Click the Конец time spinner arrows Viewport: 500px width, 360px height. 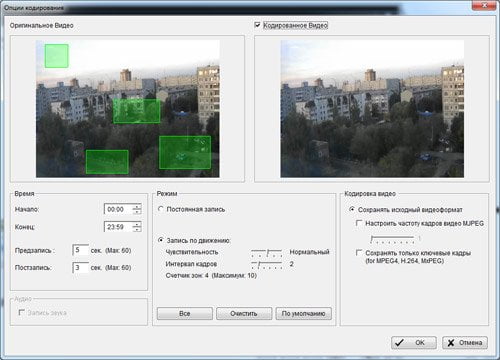[137, 227]
